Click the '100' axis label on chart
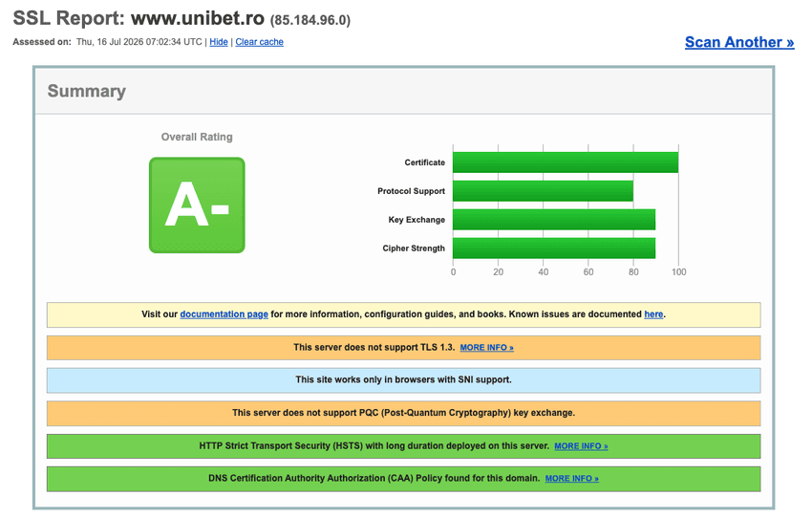The image size is (812, 518). [x=679, y=272]
